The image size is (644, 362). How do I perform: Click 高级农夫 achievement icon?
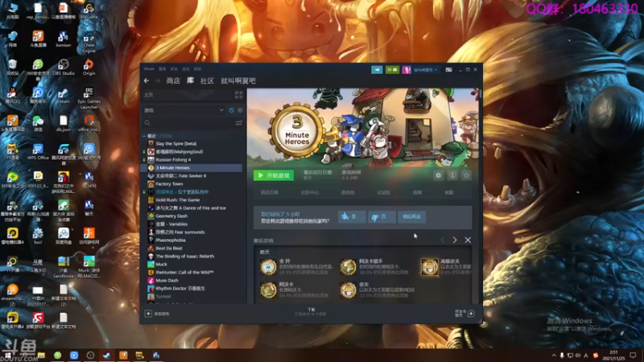point(430,267)
